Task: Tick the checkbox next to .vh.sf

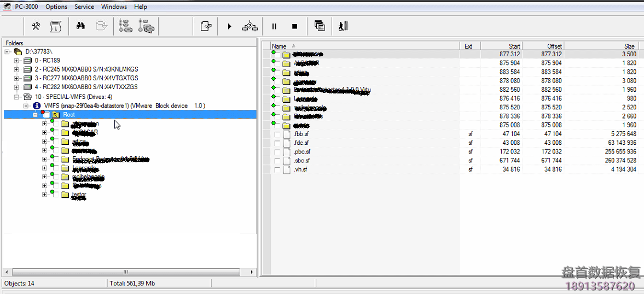Action: pyautogui.click(x=277, y=170)
